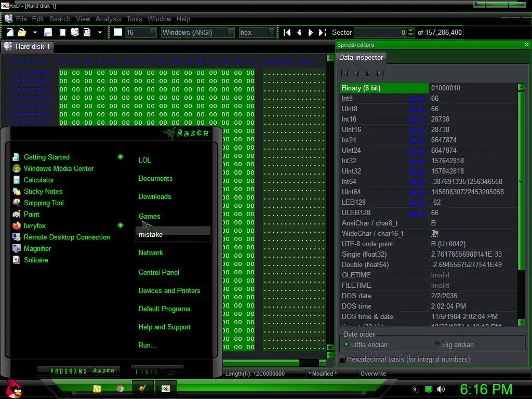The height and width of the screenshot is (399, 532).
Task: Open file explorer from the taskbar
Action: click(x=97, y=389)
